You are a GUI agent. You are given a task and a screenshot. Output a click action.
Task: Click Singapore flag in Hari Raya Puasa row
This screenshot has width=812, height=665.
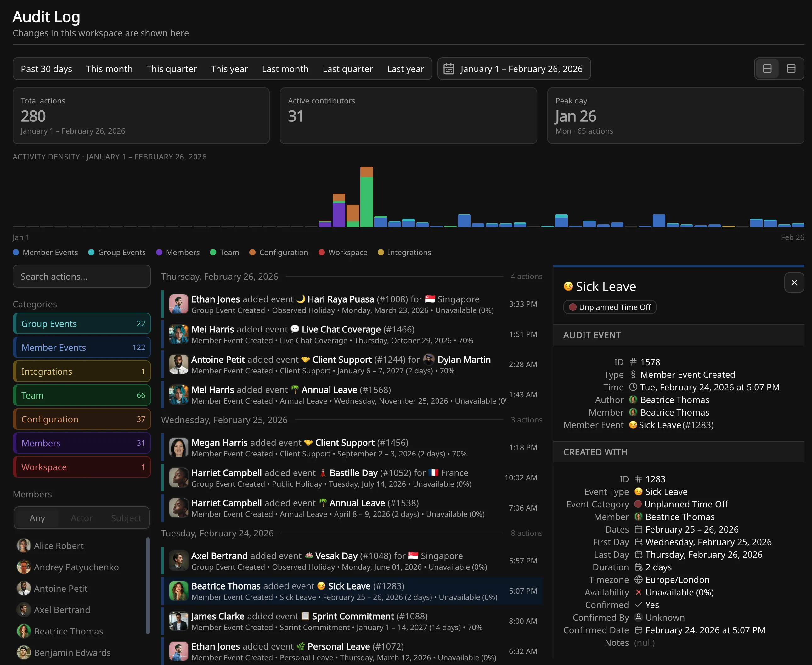430,299
